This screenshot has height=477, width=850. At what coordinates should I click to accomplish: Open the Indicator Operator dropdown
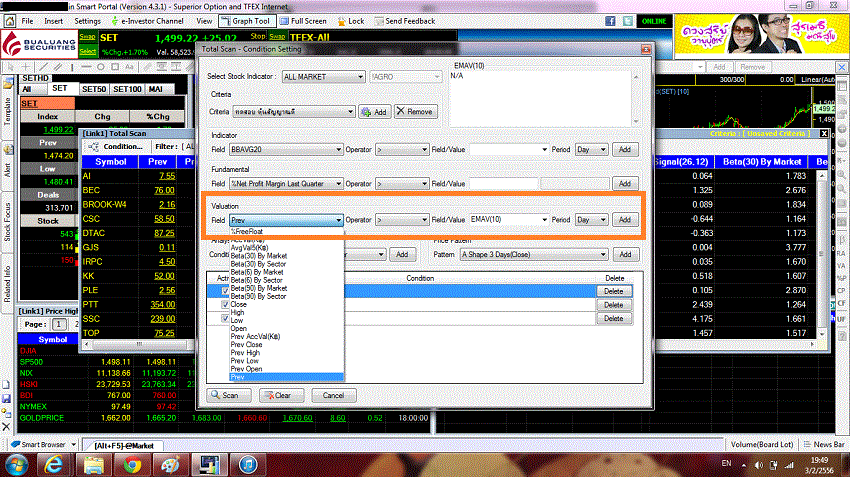[402, 150]
